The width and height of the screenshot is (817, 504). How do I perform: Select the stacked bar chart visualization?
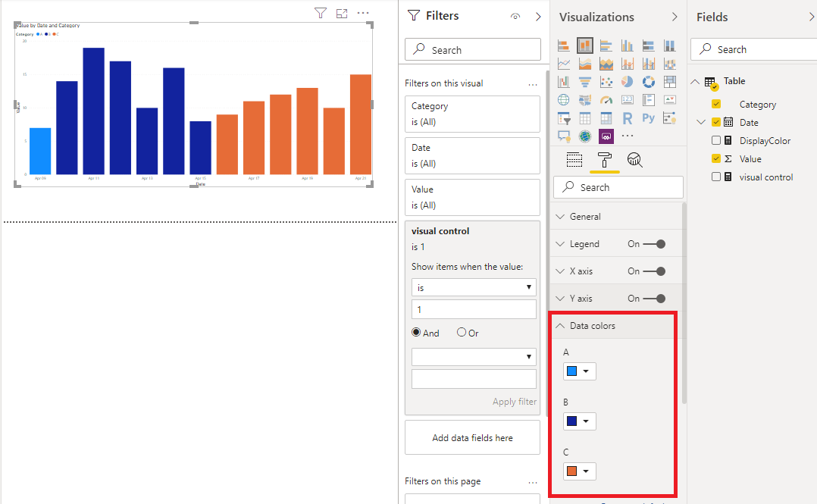pyautogui.click(x=564, y=46)
